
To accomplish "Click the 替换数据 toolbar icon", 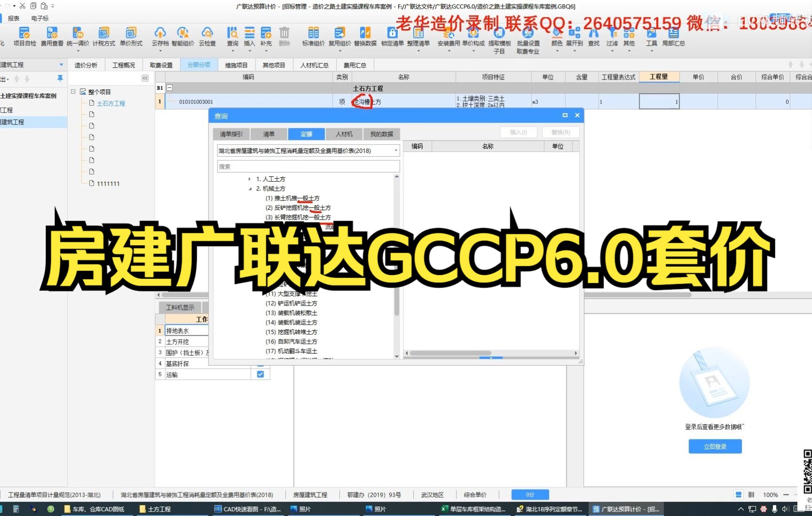I will click(365, 37).
